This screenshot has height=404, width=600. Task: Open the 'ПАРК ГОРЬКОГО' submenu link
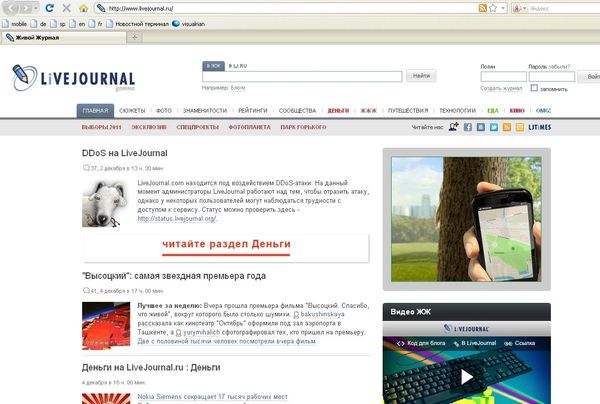pyautogui.click(x=303, y=127)
